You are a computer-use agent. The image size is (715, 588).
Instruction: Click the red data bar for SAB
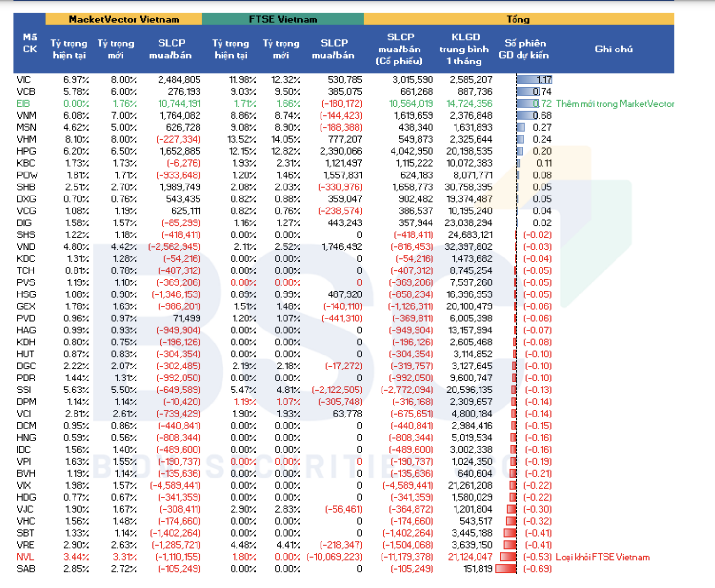(505, 569)
